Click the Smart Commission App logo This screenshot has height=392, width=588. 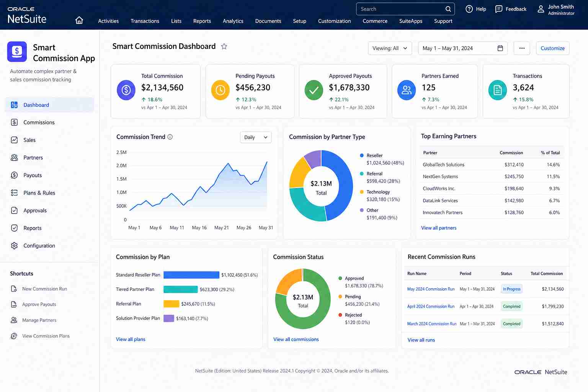(x=17, y=51)
